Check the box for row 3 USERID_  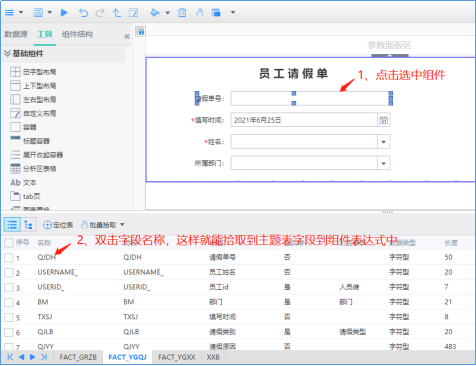(x=9, y=287)
